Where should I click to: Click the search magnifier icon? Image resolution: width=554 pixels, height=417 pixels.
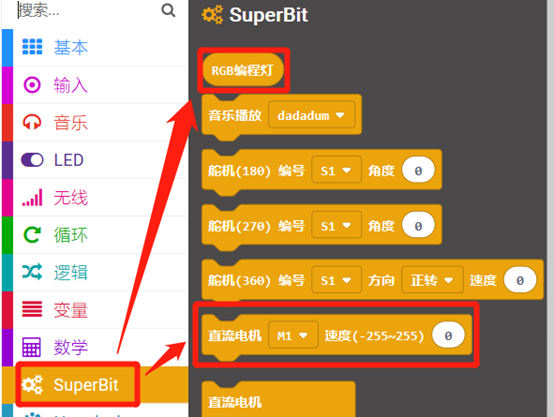point(168,10)
